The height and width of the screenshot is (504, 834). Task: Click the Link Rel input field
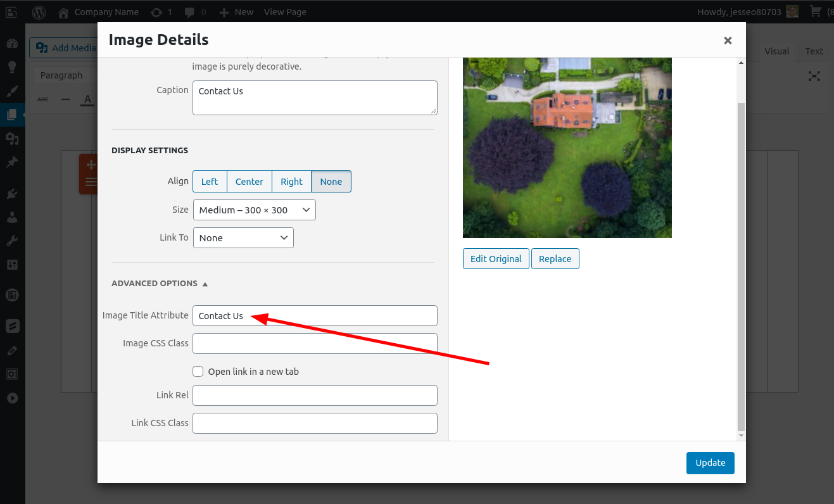tap(315, 395)
